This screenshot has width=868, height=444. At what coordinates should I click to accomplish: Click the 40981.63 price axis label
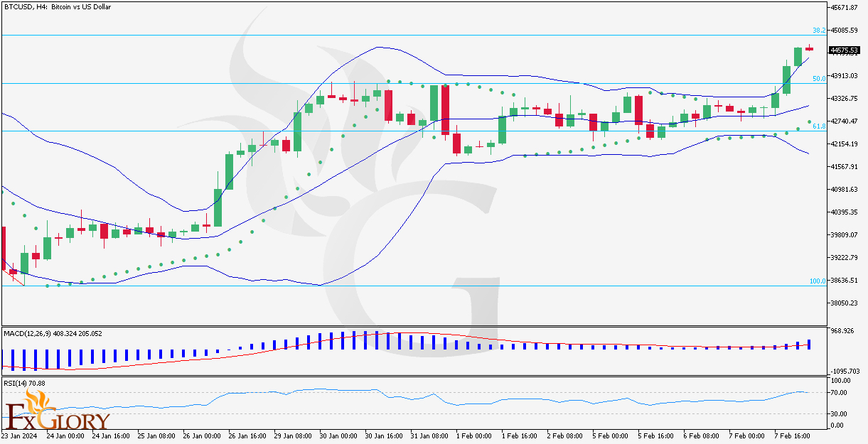pyautogui.click(x=844, y=190)
